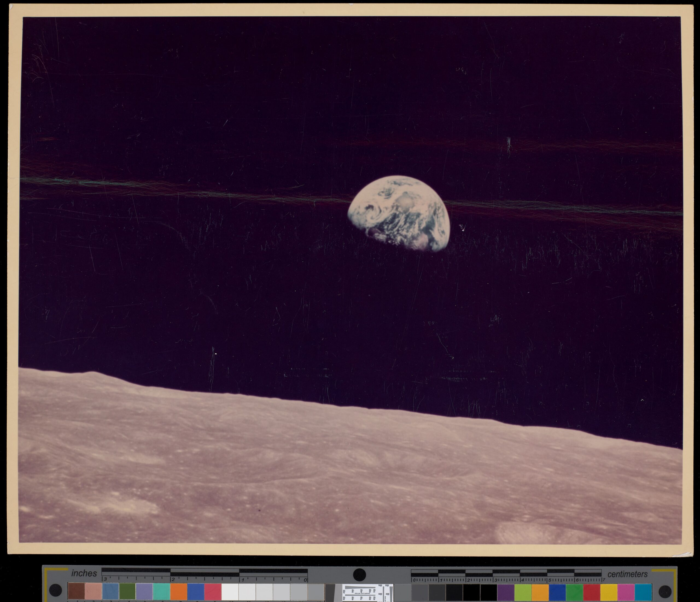The height and width of the screenshot is (602, 700).
Task: Pick the teal swatch in the left color strip
Action: pos(162,591)
